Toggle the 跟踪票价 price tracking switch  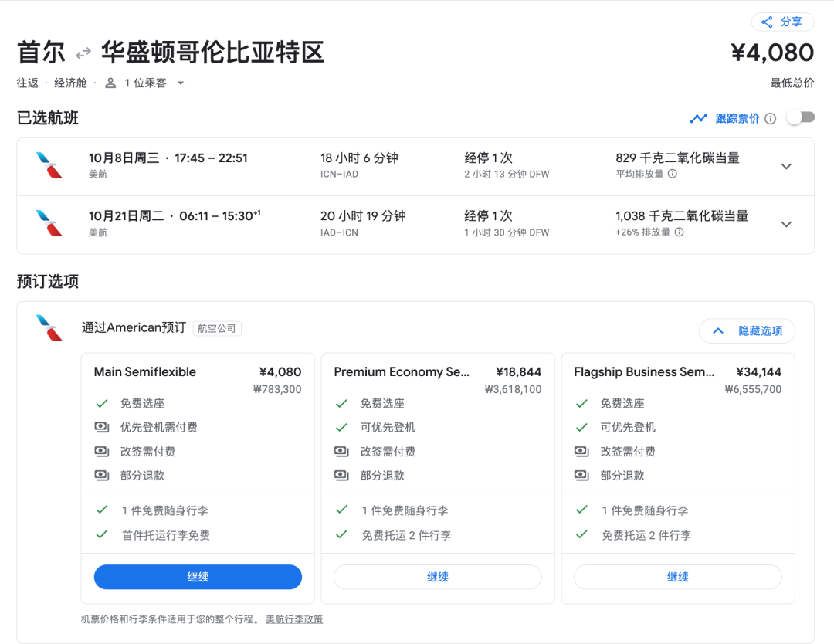click(800, 117)
